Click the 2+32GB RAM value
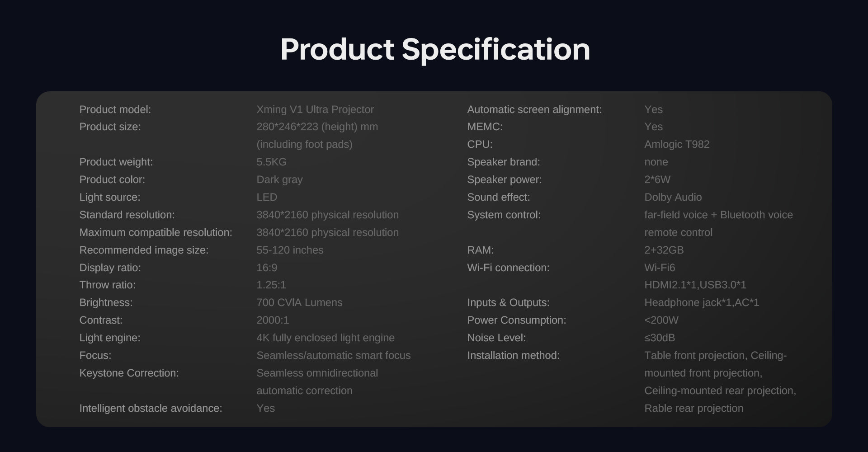868x452 pixels. pyautogui.click(x=664, y=250)
